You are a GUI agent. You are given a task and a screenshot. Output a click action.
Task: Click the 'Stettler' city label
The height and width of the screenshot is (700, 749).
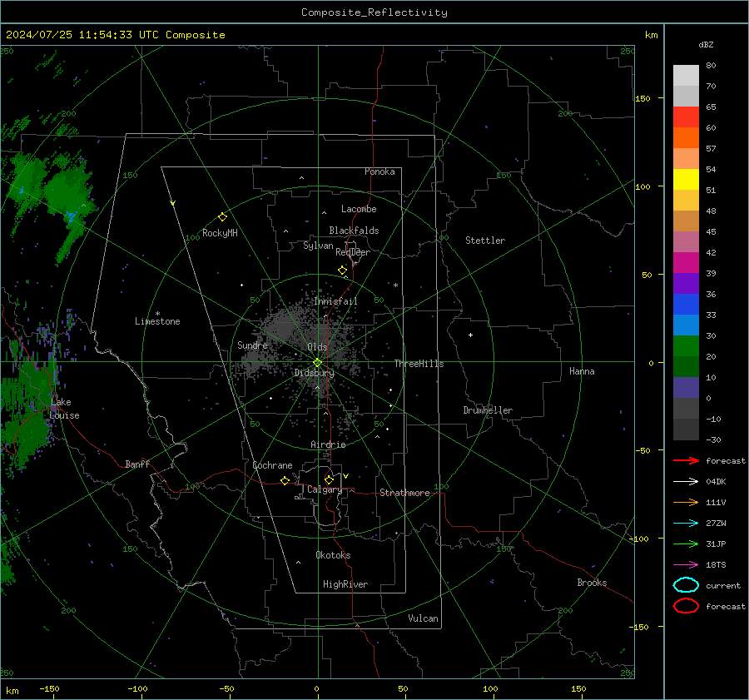click(485, 241)
